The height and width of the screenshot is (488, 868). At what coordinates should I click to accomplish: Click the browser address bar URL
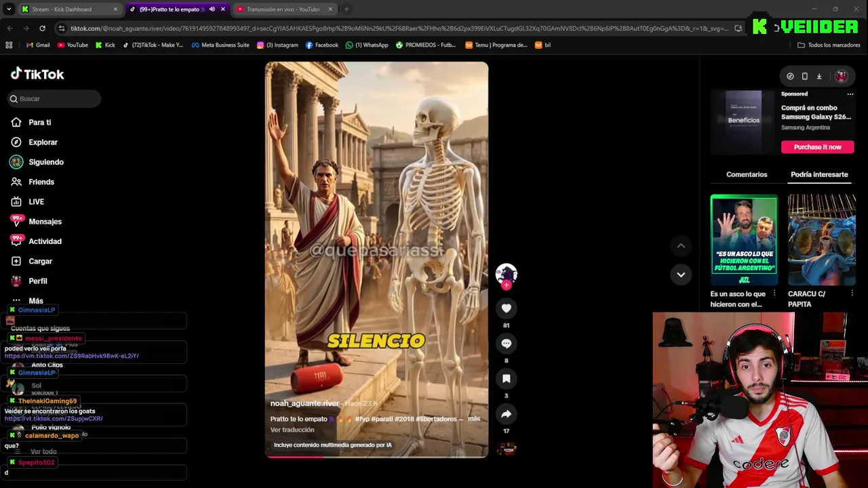(400, 28)
